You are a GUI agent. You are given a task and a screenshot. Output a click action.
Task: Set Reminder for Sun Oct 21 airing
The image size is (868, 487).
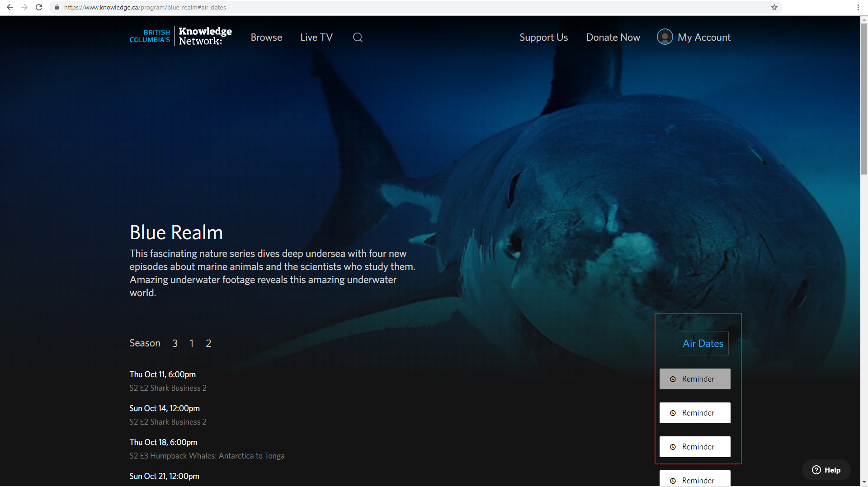point(695,478)
